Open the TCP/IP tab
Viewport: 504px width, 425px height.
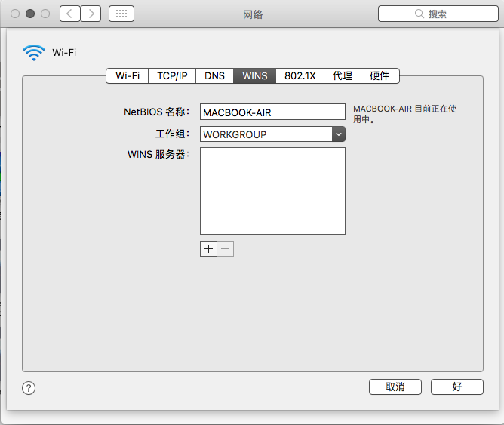pos(172,76)
